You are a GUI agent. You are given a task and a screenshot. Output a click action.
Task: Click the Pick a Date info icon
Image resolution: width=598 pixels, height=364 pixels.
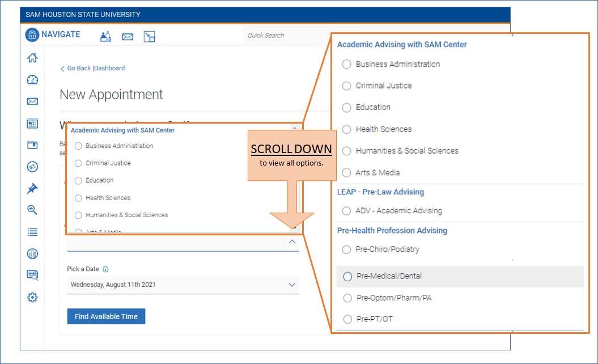(x=106, y=269)
